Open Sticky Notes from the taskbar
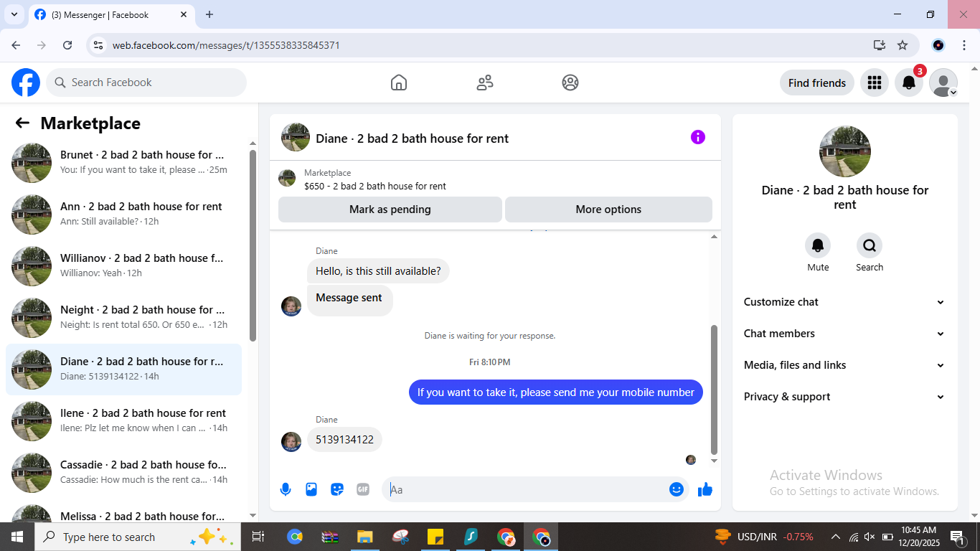980x551 pixels. [x=435, y=537]
